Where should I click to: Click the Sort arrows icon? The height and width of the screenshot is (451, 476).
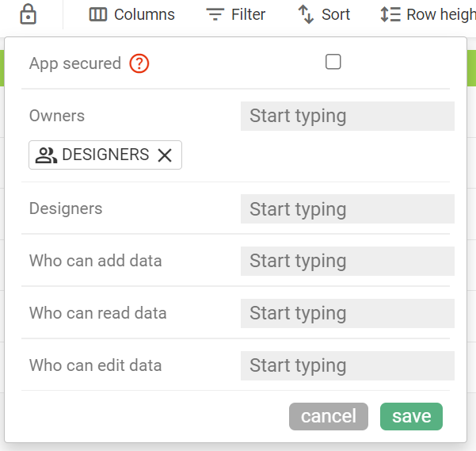coord(306,14)
